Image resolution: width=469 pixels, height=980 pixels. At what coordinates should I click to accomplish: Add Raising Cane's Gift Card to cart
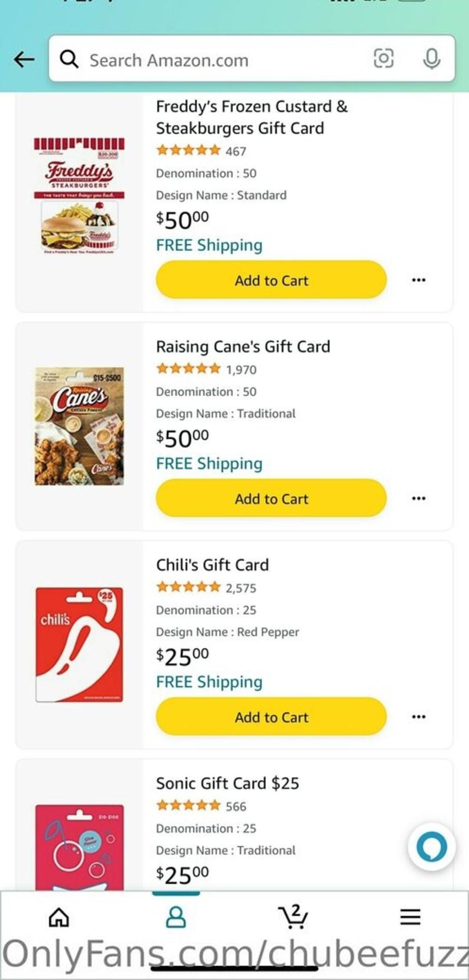(x=271, y=498)
